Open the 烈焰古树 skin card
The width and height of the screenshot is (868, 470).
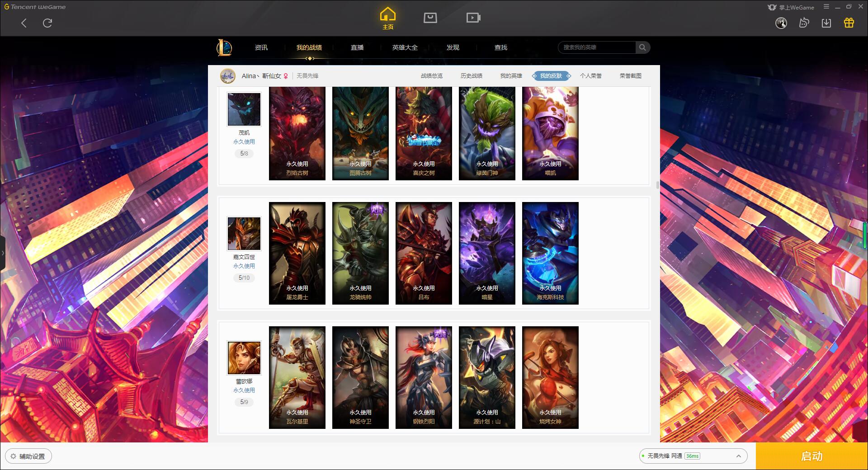pos(297,133)
